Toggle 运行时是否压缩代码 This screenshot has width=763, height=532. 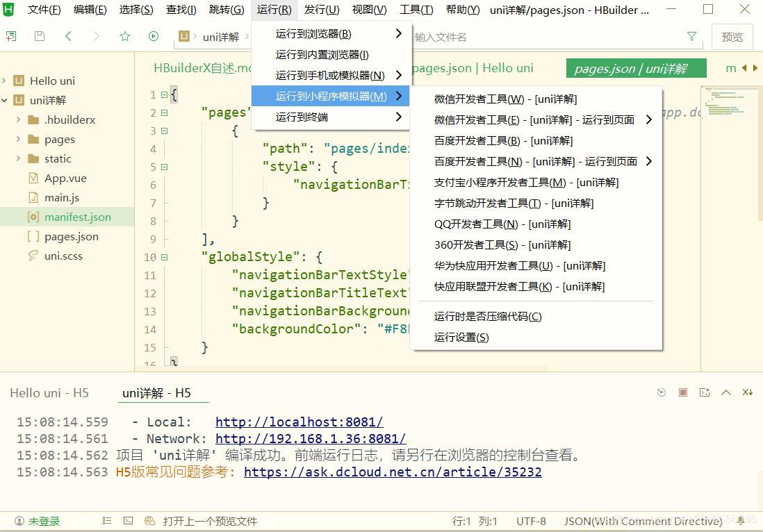click(536, 317)
